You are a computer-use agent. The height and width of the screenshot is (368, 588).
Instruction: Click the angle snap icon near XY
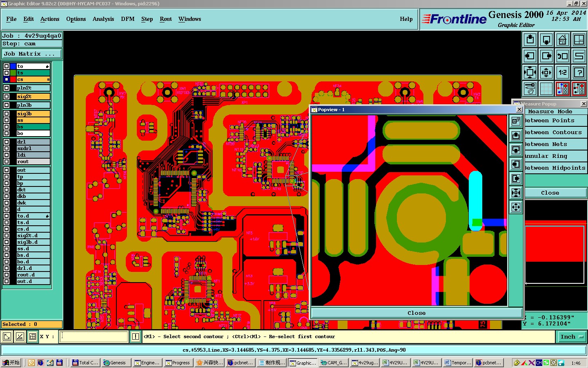[20, 337]
